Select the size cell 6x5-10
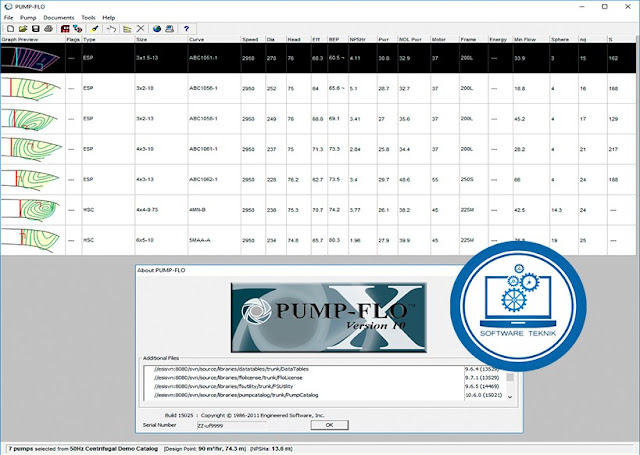The height and width of the screenshot is (455, 640). click(x=145, y=240)
